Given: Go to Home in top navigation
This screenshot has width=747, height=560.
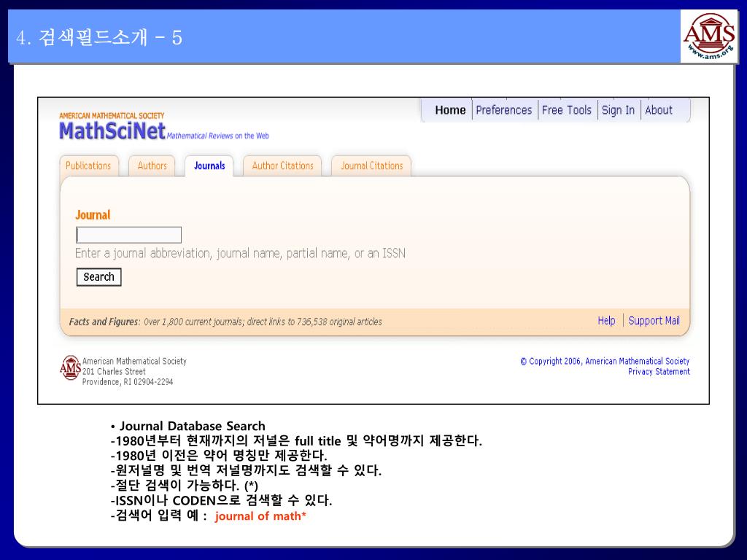Looking at the screenshot, I should pyautogui.click(x=450, y=110).
